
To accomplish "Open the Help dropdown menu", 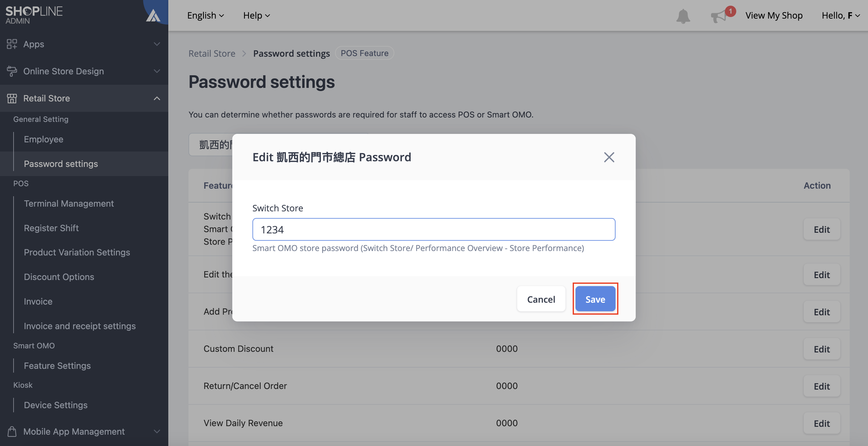I will pyautogui.click(x=257, y=15).
